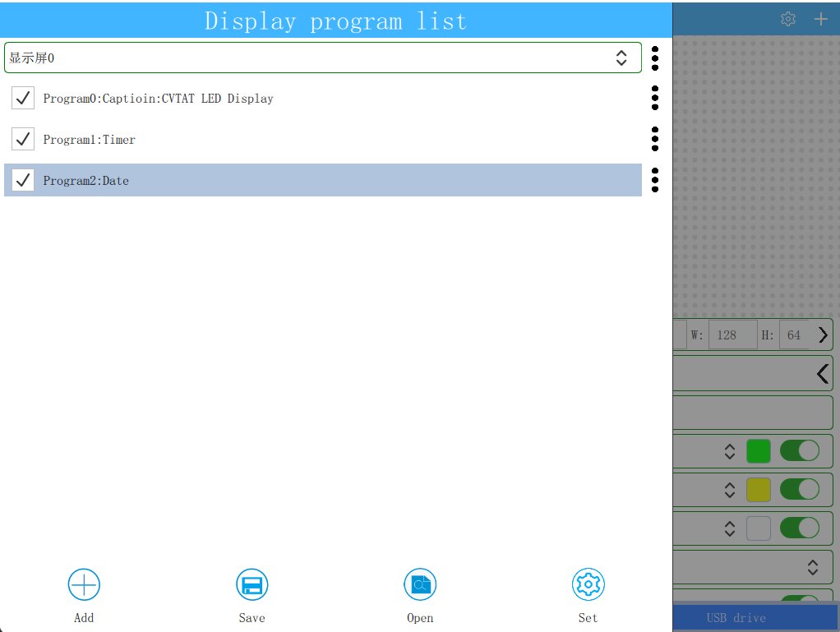Image resolution: width=840 pixels, height=632 pixels.
Task: Select the Program1:Timer row
Action: click(323, 139)
